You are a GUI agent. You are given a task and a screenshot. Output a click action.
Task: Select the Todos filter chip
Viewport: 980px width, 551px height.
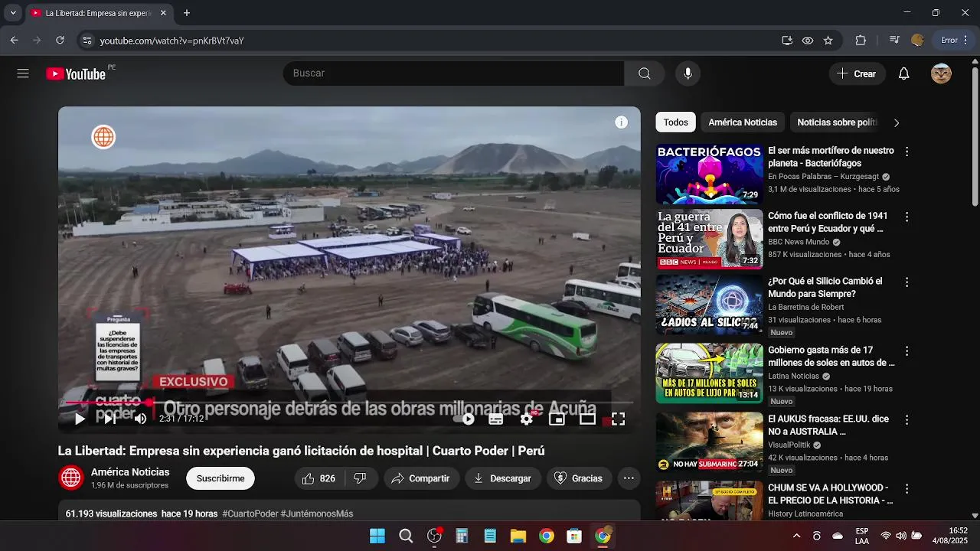tap(675, 122)
